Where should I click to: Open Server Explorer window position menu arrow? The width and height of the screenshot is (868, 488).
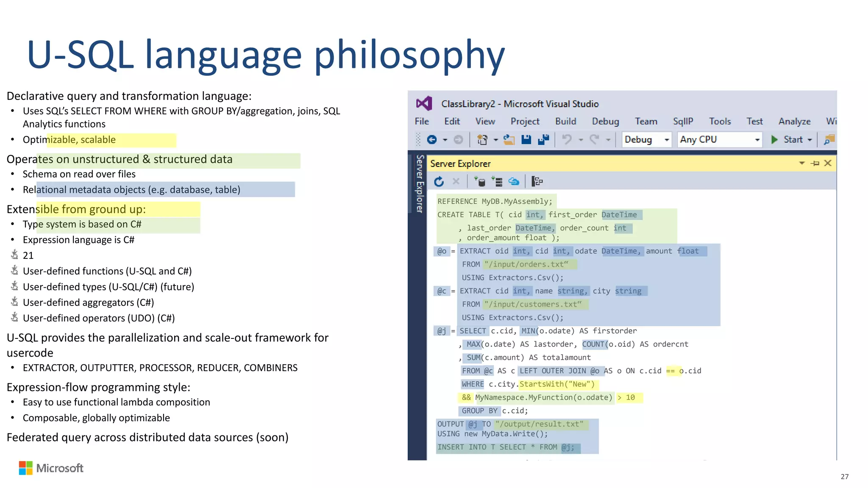point(802,163)
